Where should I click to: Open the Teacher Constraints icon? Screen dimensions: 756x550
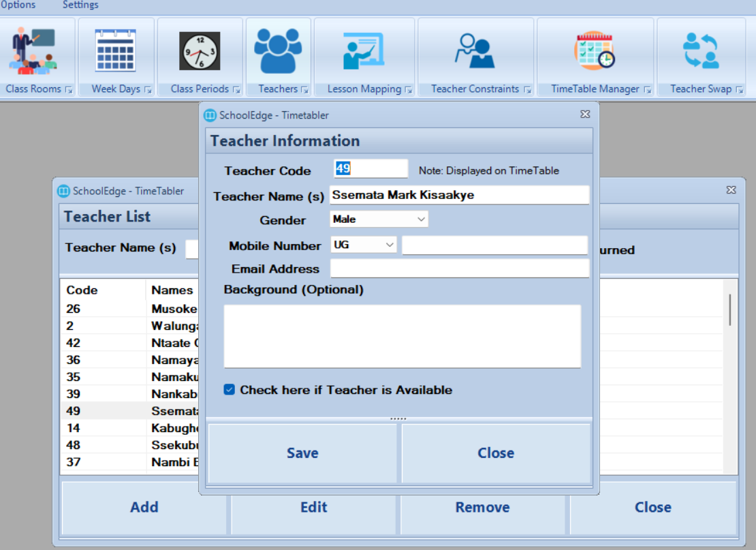[475, 51]
